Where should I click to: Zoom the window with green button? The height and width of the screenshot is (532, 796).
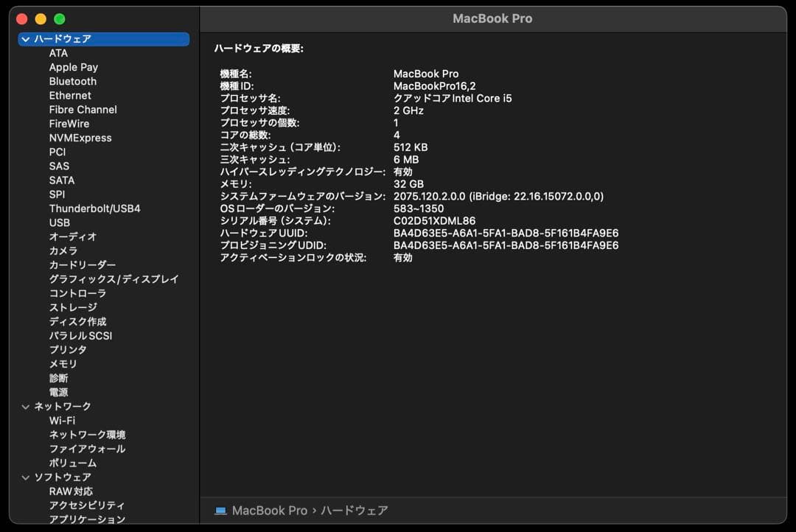click(60, 19)
